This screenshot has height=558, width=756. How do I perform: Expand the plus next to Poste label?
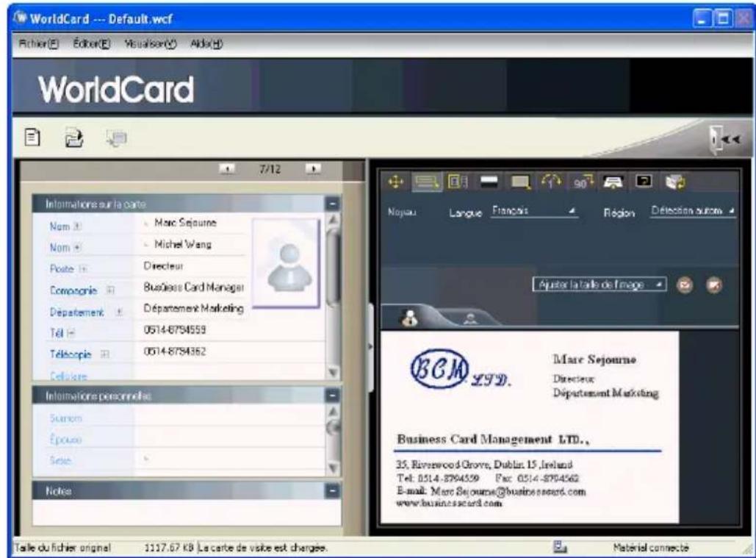click(83, 269)
